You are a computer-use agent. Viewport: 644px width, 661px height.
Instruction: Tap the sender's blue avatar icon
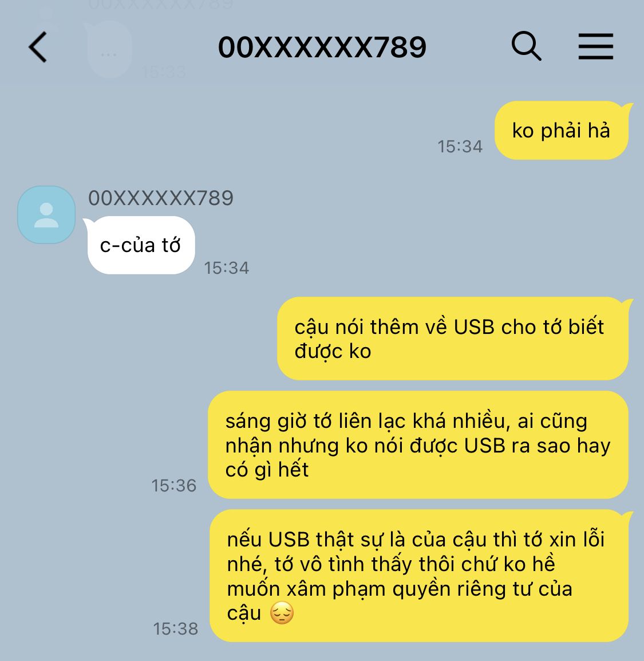tap(46, 215)
